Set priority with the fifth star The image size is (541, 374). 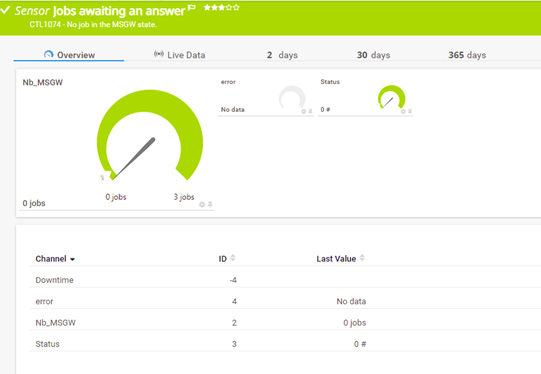pyautogui.click(x=236, y=7)
